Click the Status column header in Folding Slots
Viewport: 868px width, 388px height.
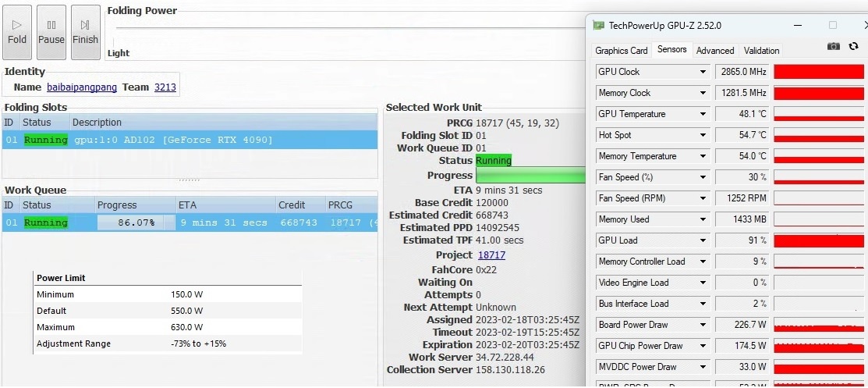click(x=44, y=123)
